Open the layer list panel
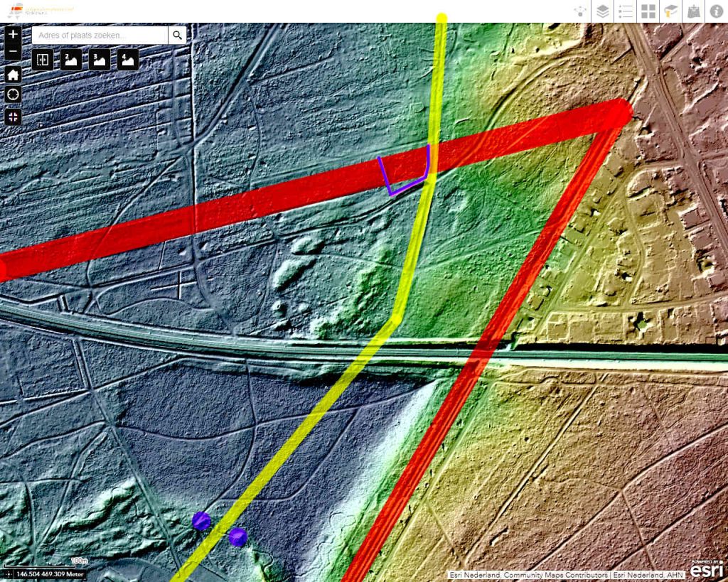Screen dimensions: 728x582 pyautogui.click(x=603, y=11)
